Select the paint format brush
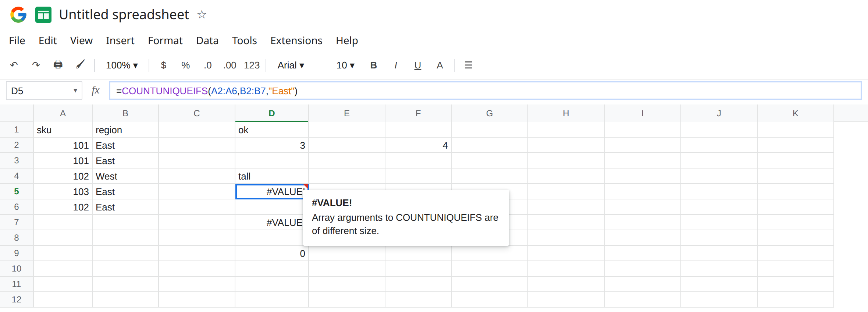 click(x=80, y=65)
